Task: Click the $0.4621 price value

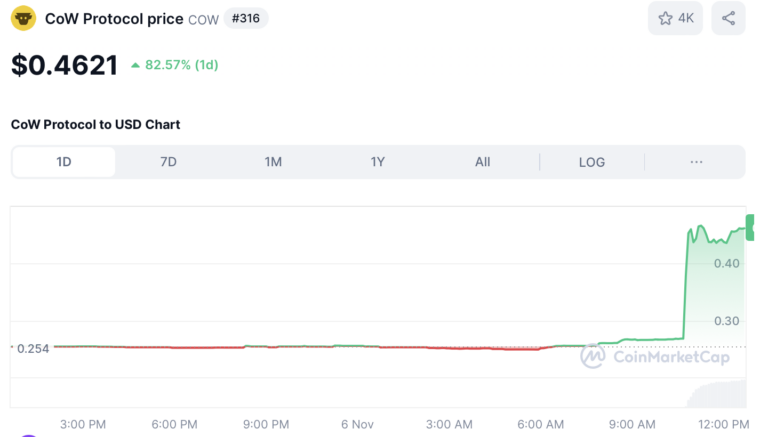Action: (x=64, y=65)
